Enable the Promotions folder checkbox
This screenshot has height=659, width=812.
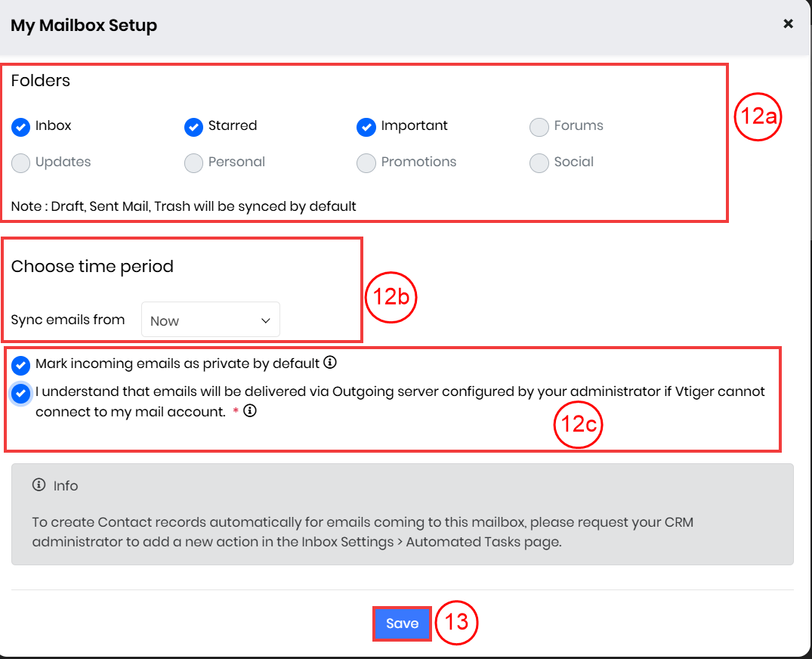(366, 163)
